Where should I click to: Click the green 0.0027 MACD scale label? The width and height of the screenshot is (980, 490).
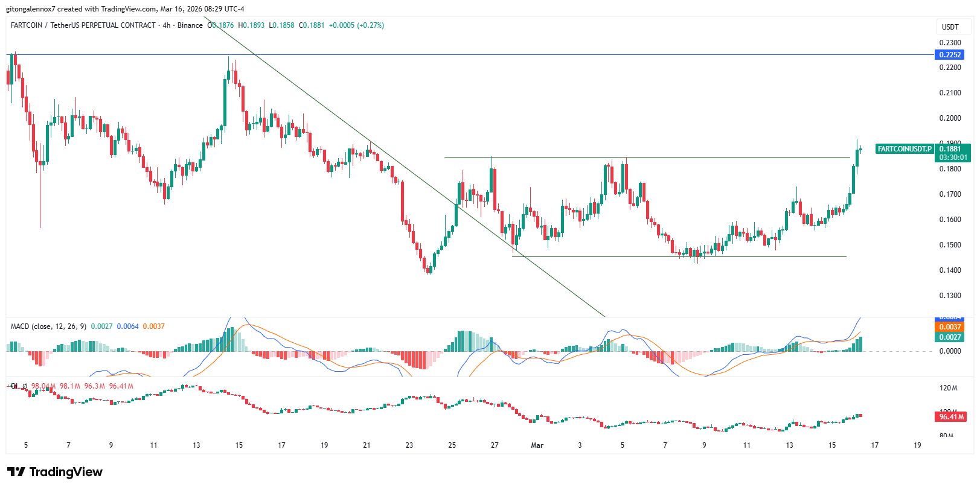tap(950, 337)
